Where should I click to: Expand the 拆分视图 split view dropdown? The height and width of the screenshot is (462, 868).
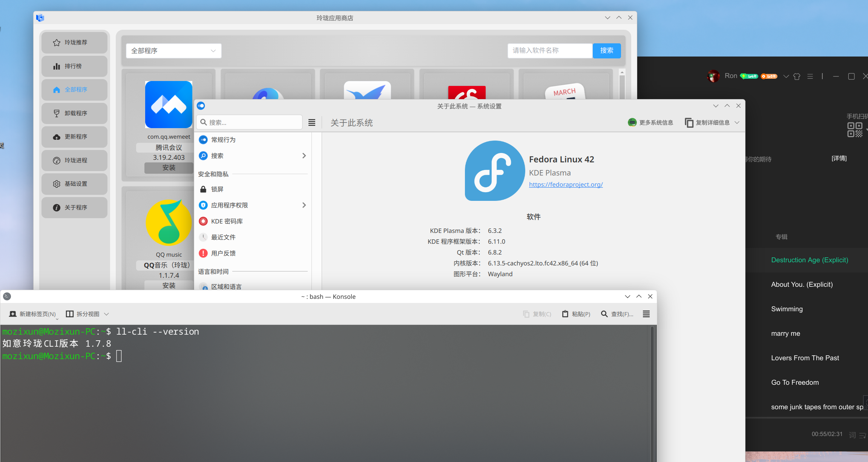point(107,314)
